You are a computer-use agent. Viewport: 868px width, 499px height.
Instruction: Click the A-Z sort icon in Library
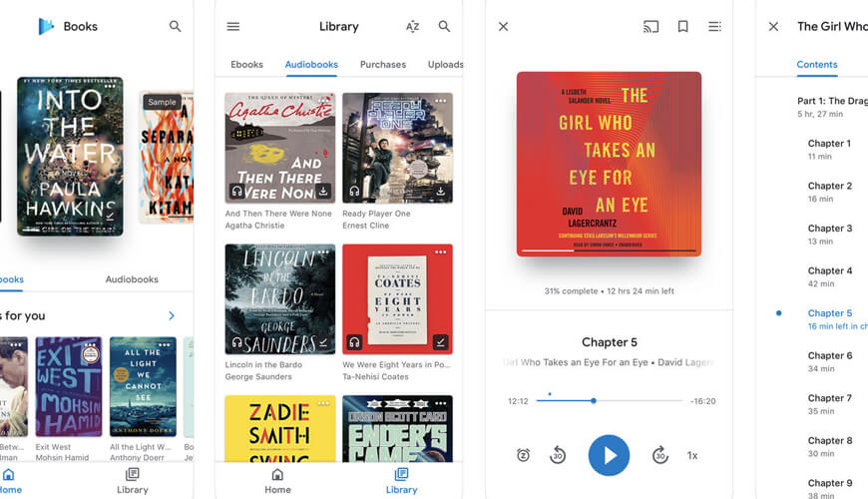coord(412,26)
